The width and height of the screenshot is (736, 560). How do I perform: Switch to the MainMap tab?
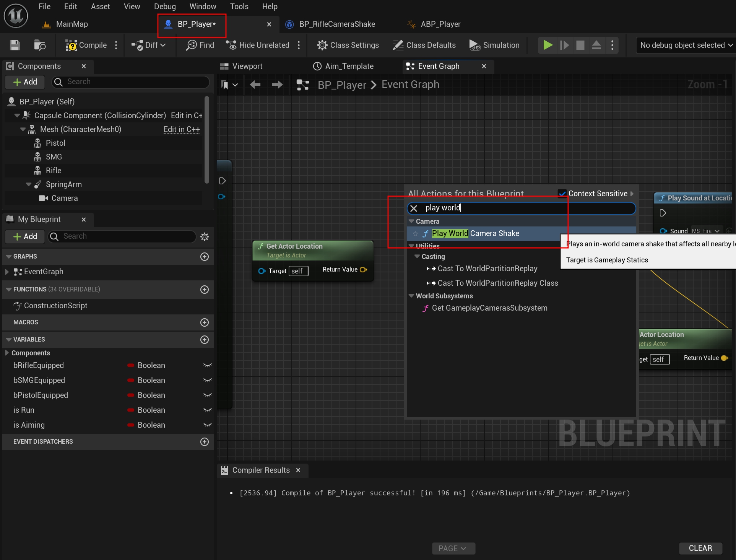point(72,24)
